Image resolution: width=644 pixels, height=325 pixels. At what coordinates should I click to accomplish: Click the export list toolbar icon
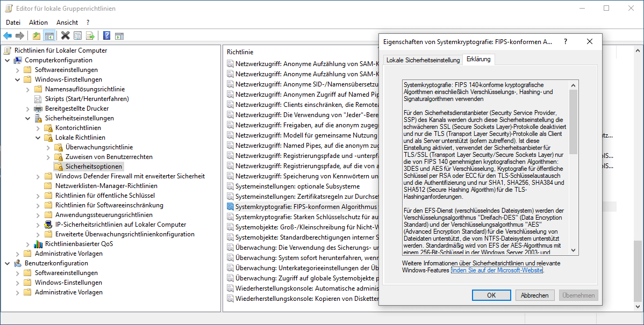(x=90, y=36)
